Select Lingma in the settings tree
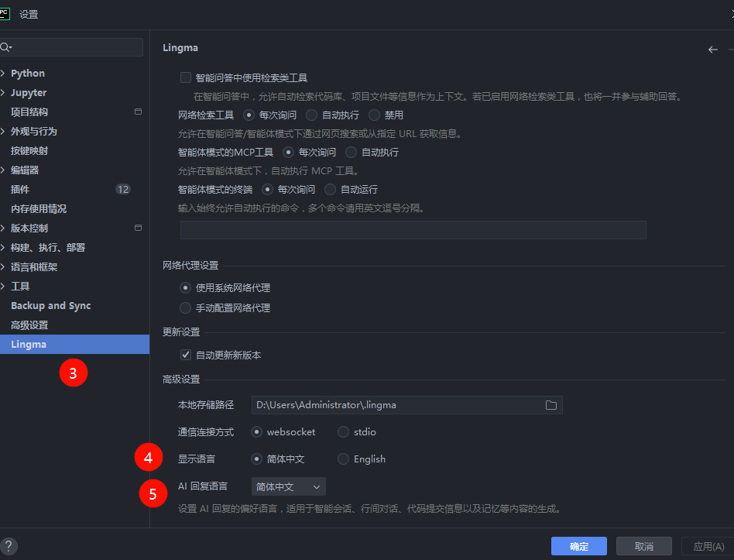 [74, 344]
